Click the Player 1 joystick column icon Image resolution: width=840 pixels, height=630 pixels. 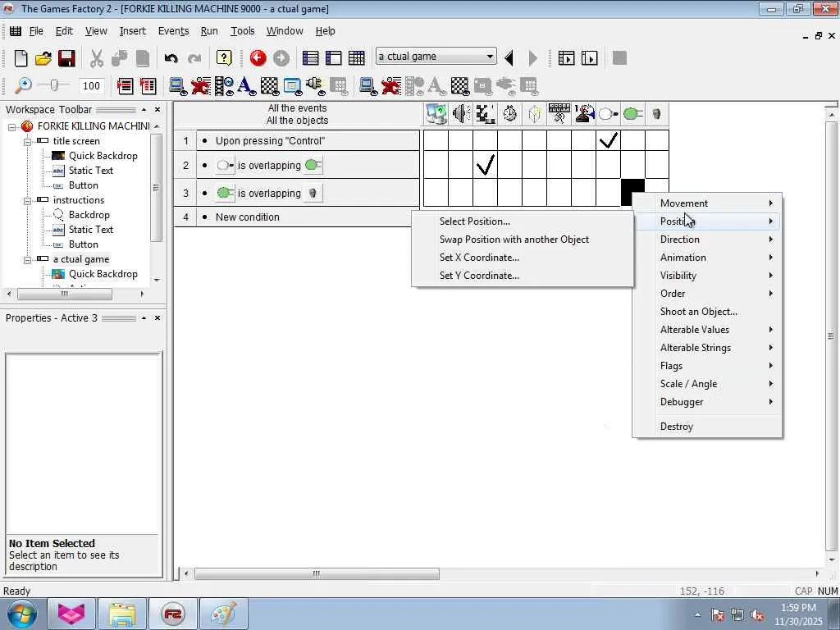click(x=584, y=113)
